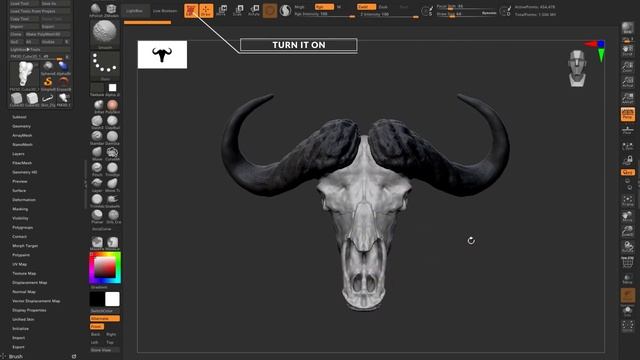Click the Zoom canvas icon on right shelf
Screen dimensions: 640x360
tap(627, 67)
